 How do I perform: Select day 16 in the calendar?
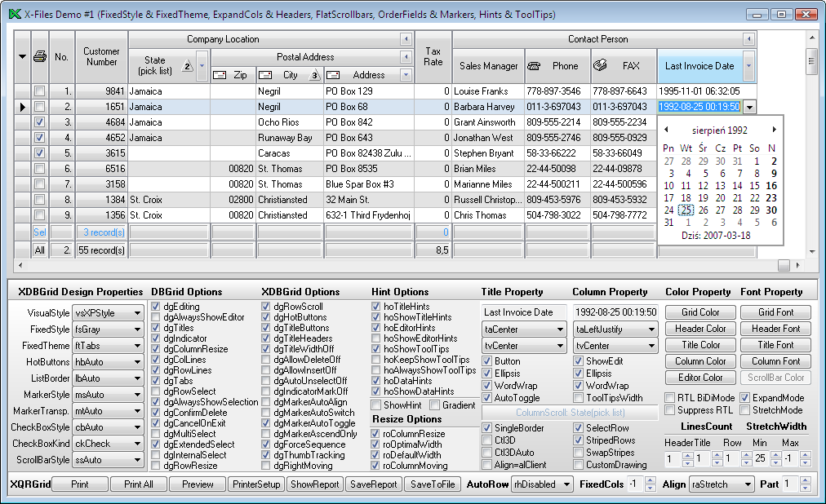[770, 185]
